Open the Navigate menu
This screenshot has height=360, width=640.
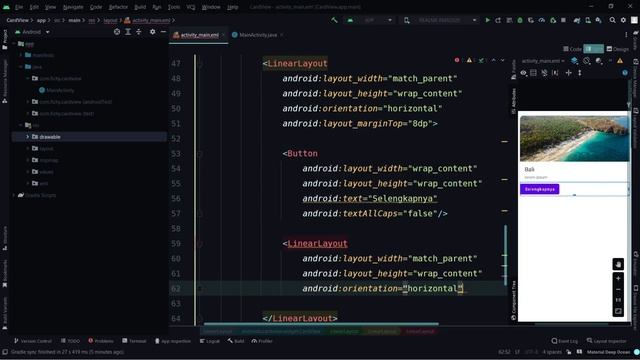click(73, 7)
